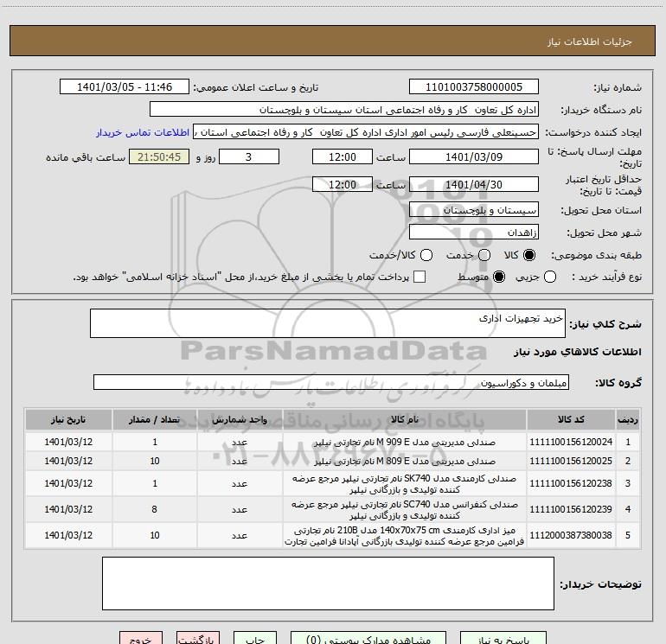Screen dimensions: 666x644
Task: Click the صندلی مدیریتی مدل M 809 E row name
Action: pyautogui.click(x=405, y=461)
